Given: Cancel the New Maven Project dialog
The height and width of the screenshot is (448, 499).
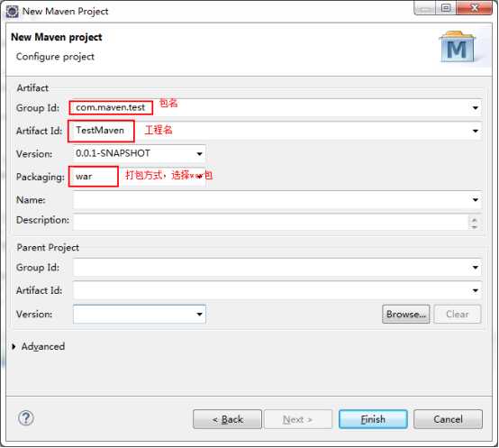Looking at the screenshot, I should [x=448, y=419].
